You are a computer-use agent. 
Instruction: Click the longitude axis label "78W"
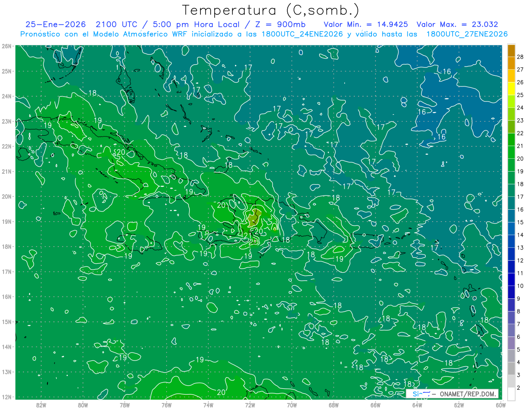pos(125,405)
